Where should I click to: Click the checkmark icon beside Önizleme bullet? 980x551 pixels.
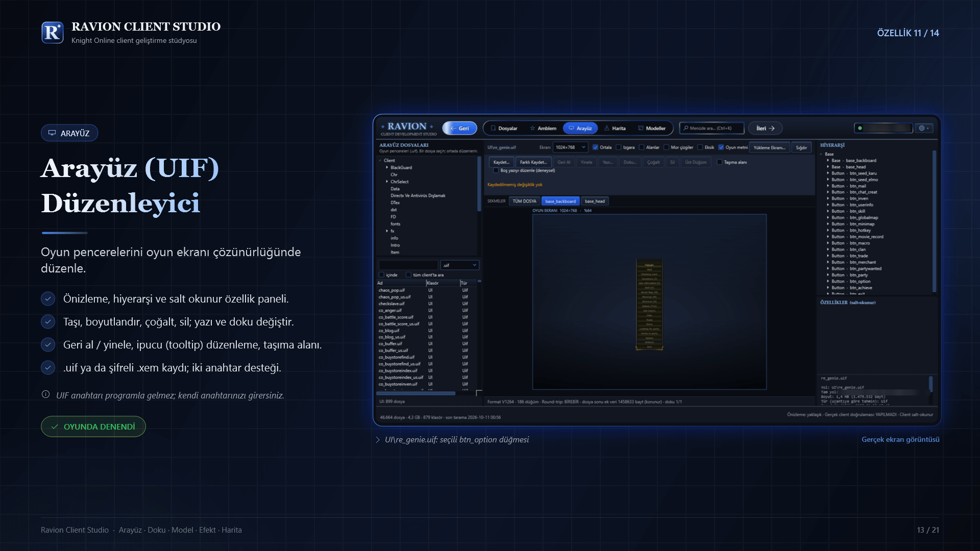tap(48, 298)
